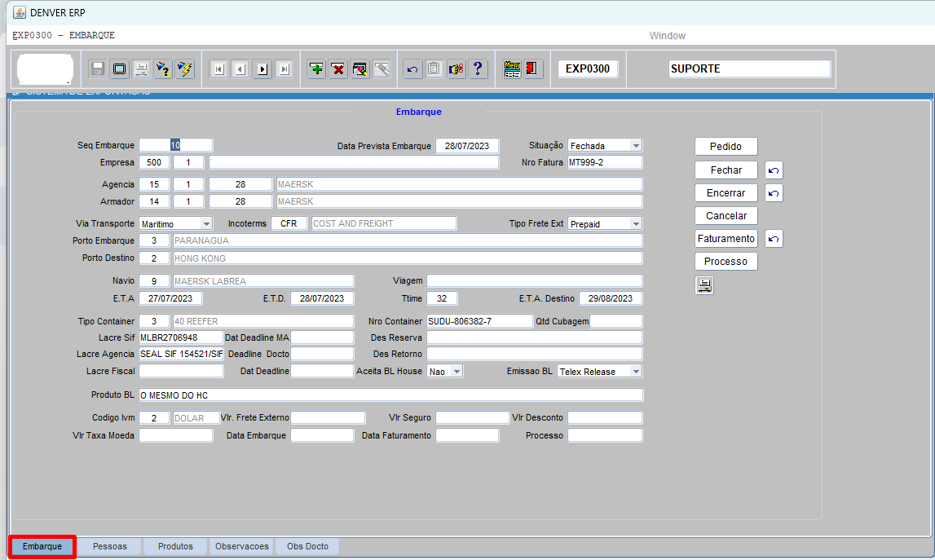This screenshot has width=935, height=560.
Task: Click the Vlr Seguro field
Action: point(472,417)
